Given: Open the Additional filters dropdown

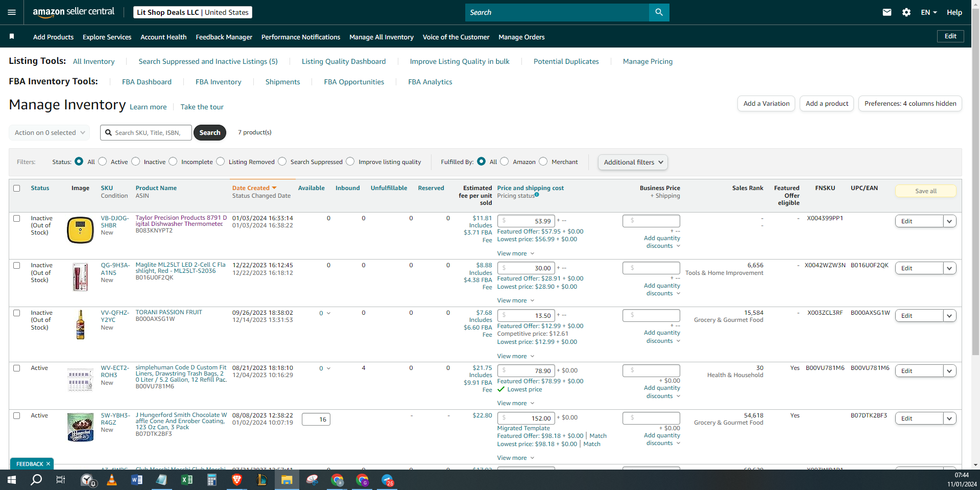Looking at the screenshot, I should (633, 162).
